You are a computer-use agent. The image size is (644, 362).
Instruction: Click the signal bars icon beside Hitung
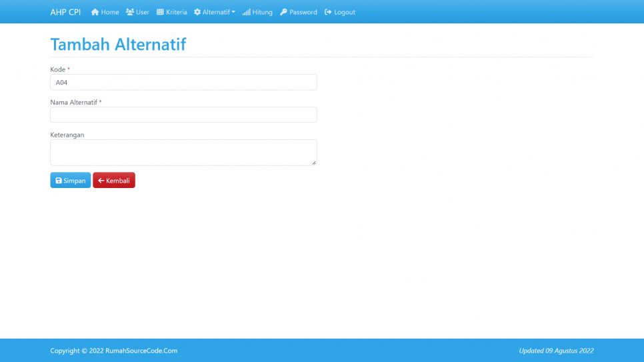[x=246, y=12]
